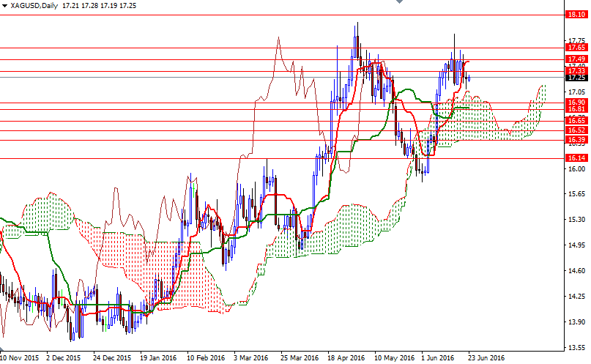Select the 18.10 red price label

pyautogui.click(x=575, y=14)
